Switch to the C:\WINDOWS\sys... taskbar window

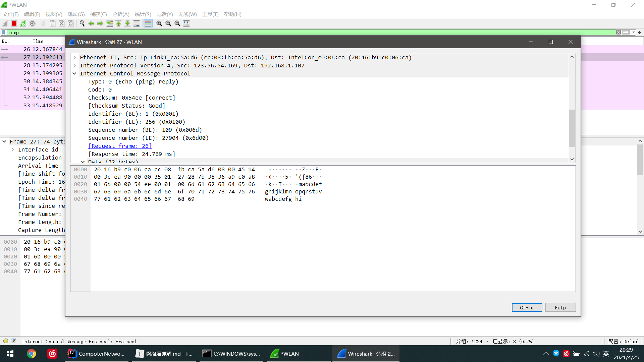point(231,354)
